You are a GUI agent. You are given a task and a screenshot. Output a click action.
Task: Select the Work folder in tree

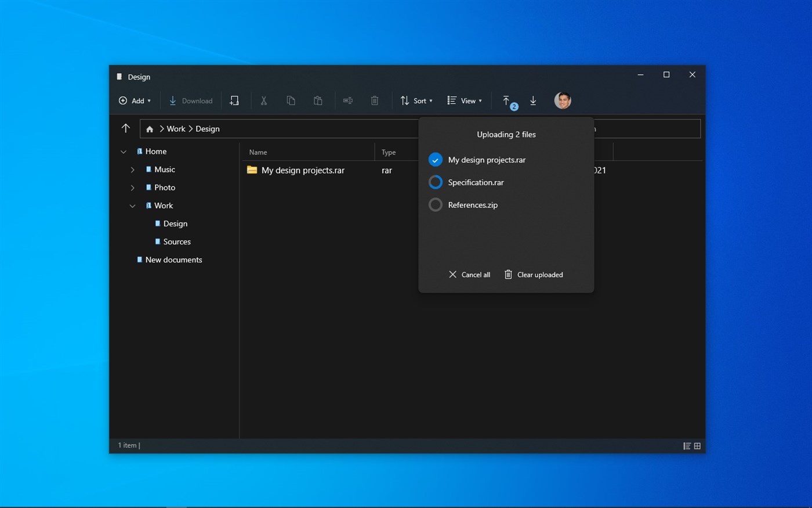click(164, 206)
